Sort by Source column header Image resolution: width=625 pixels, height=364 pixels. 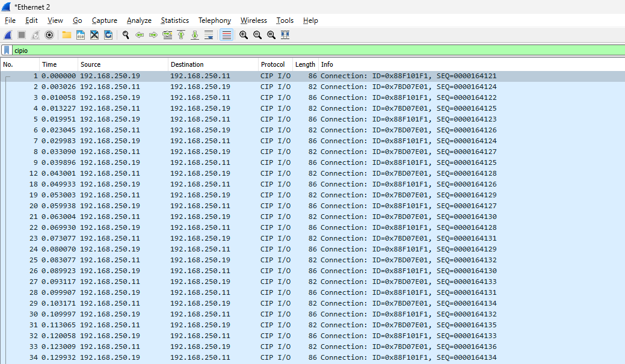pos(123,64)
